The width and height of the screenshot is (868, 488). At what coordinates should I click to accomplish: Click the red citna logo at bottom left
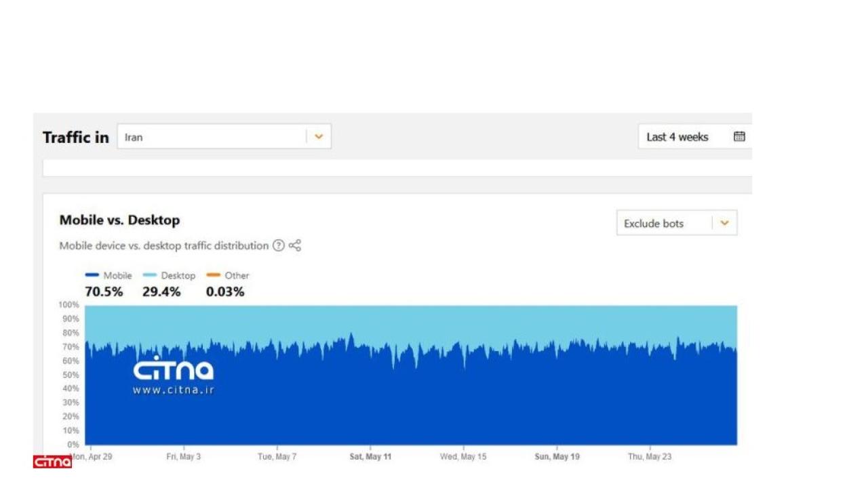point(52,462)
